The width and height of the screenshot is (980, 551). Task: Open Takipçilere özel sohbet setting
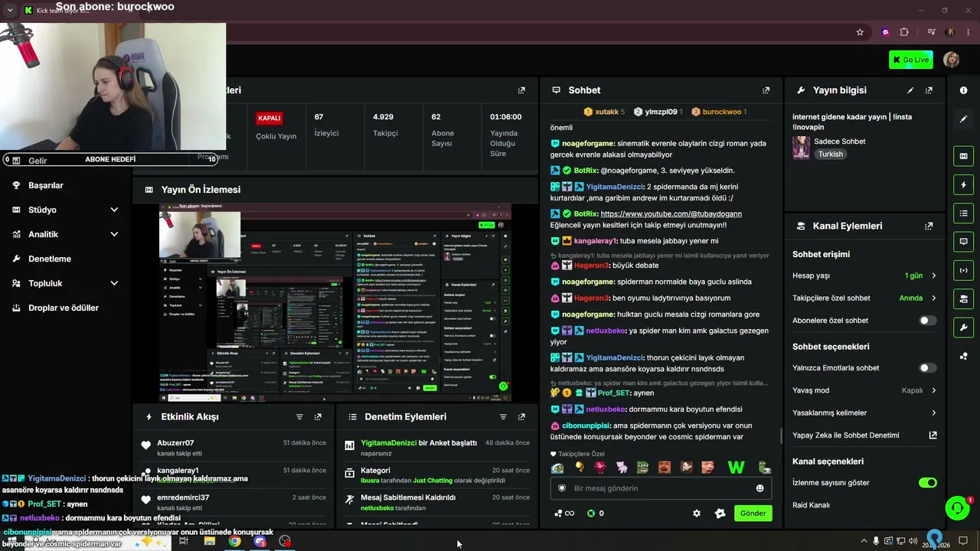[x=864, y=298]
